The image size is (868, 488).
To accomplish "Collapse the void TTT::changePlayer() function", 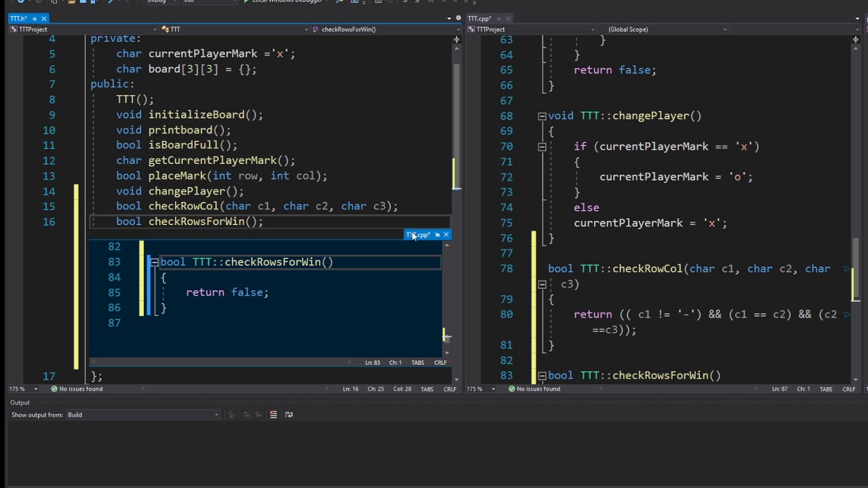I will (x=542, y=117).
